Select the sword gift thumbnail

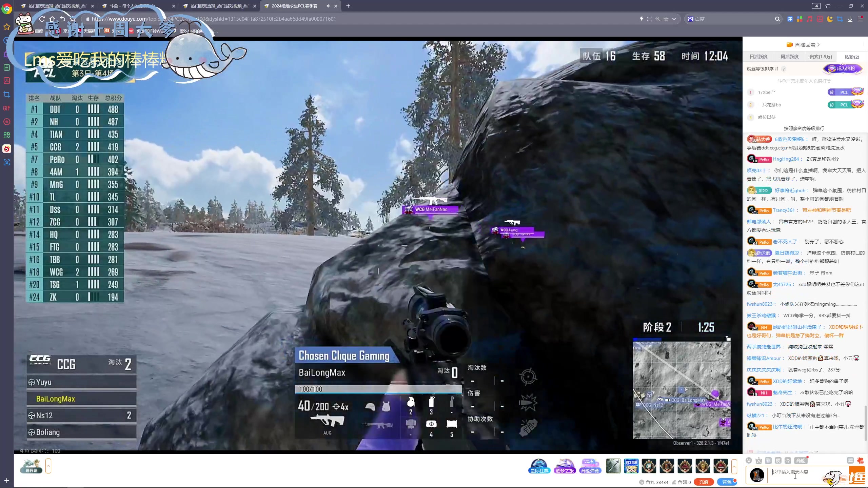point(613,466)
